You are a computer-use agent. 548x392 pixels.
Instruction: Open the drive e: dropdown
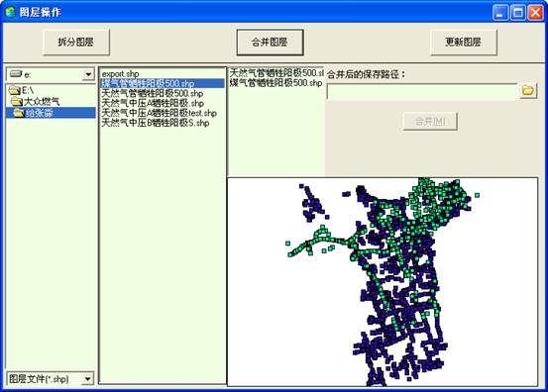click(88, 74)
